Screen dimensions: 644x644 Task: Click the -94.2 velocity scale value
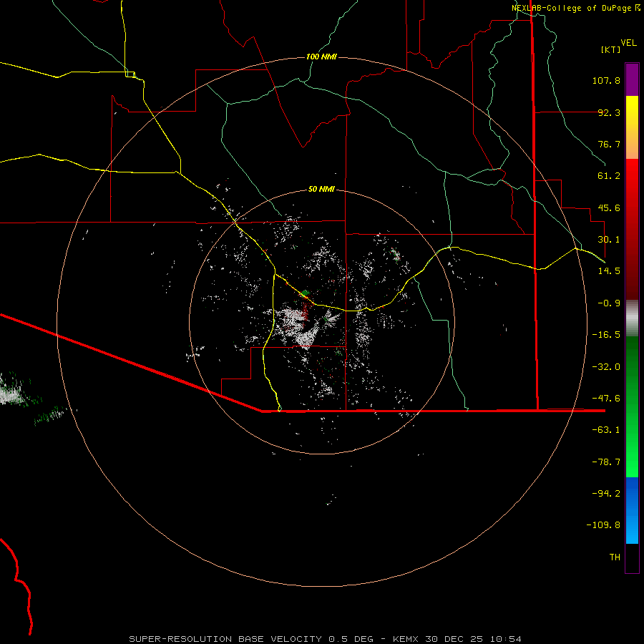[x=606, y=494]
